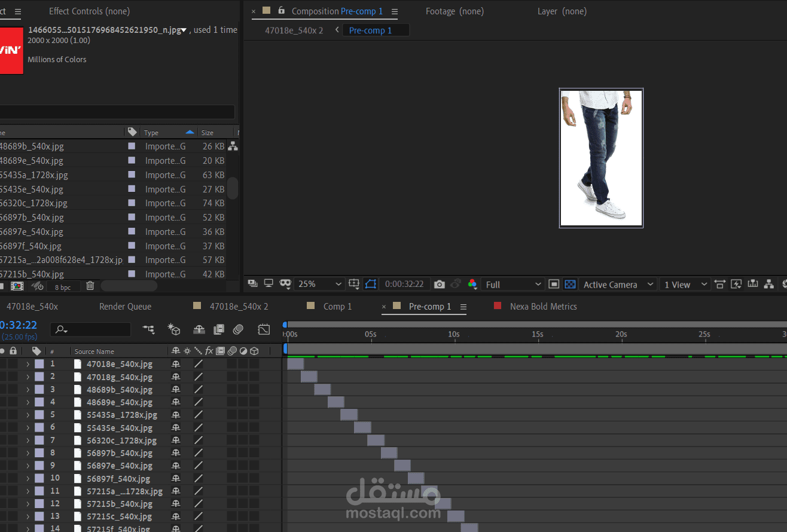Expand layer 9 56897e_540x.jpg properties
Screen dimensions: 787x532
(28, 466)
